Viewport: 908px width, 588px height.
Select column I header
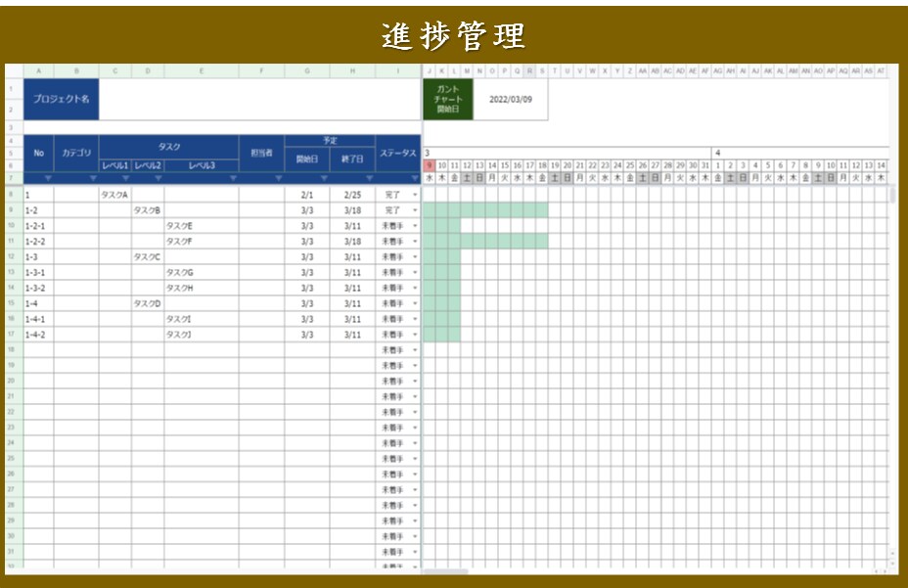pos(398,70)
